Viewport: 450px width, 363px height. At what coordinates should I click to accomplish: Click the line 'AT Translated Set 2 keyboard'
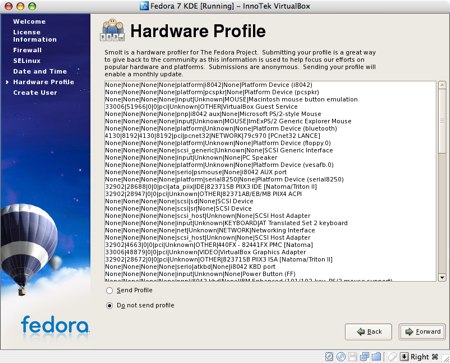coord(226,223)
